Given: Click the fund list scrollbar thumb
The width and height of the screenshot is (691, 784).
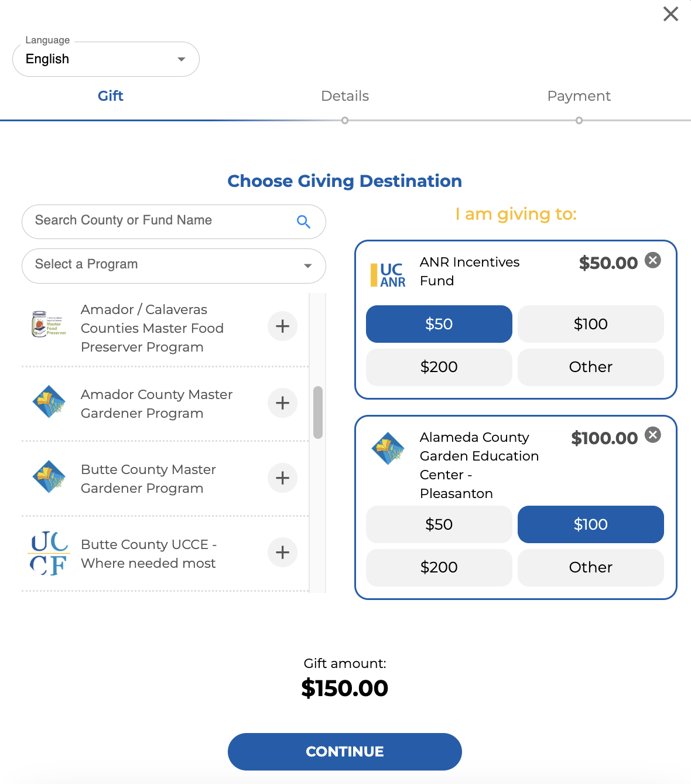Looking at the screenshot, I should pyautogui.click(x=318, y=413).
